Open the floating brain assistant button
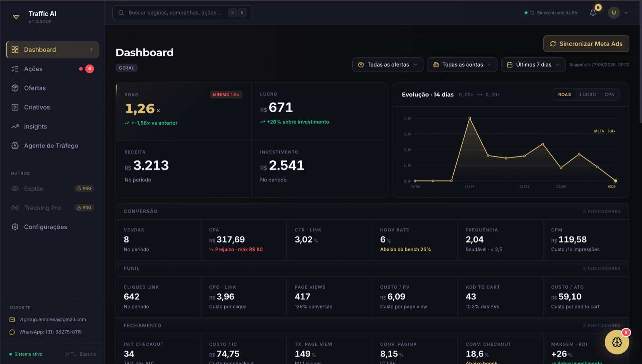The height and width of the screenshot is (364, 642). click(x=617, y=342)
